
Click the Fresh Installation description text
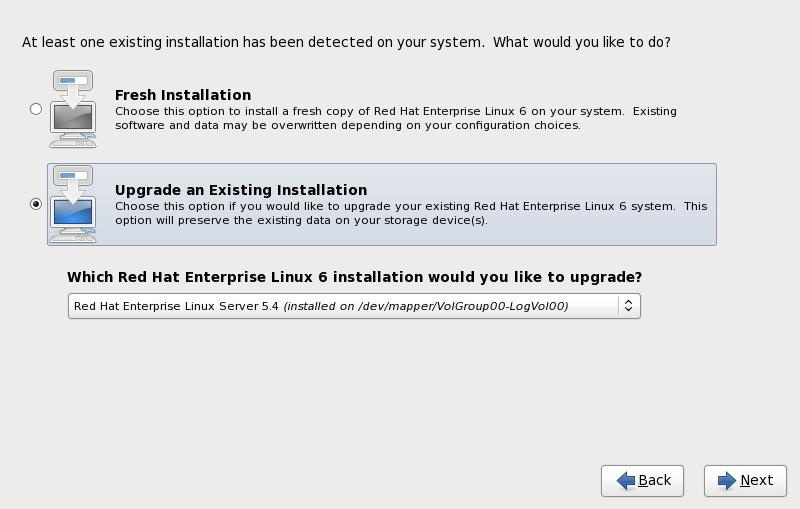(x=395, y=118)
